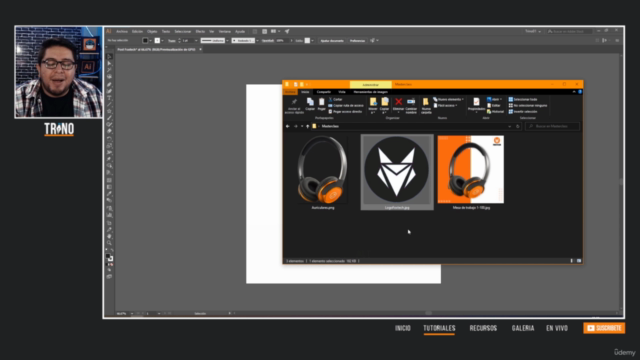
Task: Open the Abrir dropdown in Explorer ribbon
Action: [x=494, y=99]
